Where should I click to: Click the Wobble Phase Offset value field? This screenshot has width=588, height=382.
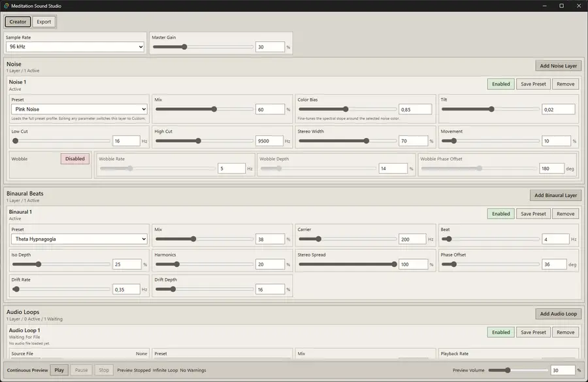[551, 168]
